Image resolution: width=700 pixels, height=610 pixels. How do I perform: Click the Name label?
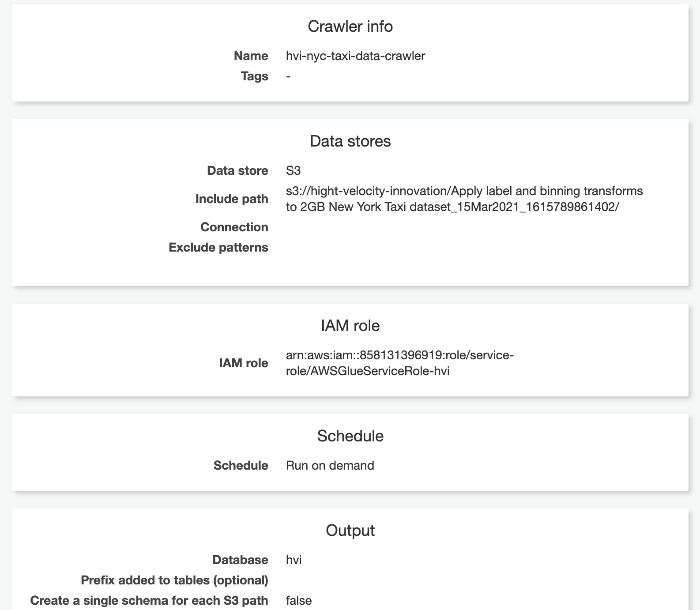251,56
